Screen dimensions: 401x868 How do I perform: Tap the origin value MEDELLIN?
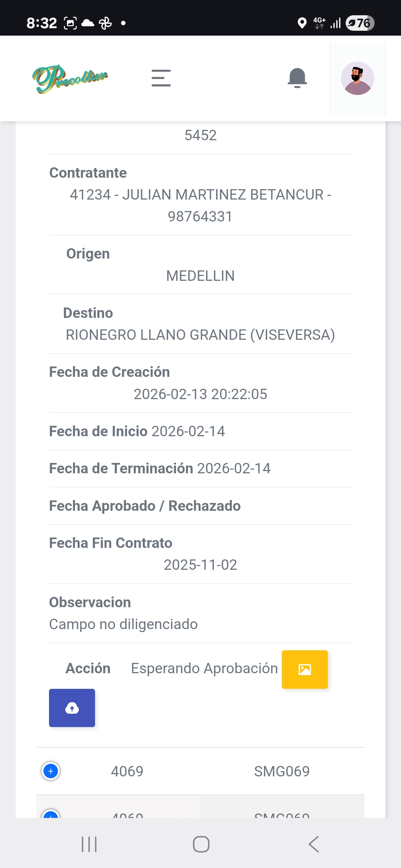tap(200, 276)
